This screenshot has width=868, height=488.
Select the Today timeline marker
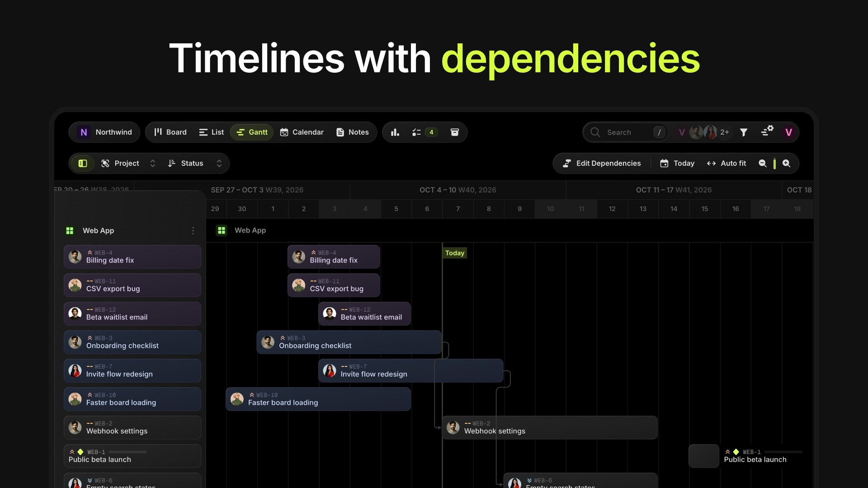(x=455, y=253)
